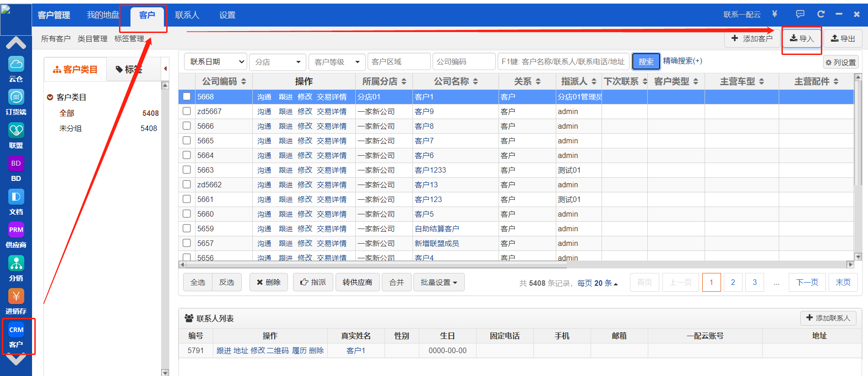
Task: Click the 客户区域 input field
Action: coord(399,62)
